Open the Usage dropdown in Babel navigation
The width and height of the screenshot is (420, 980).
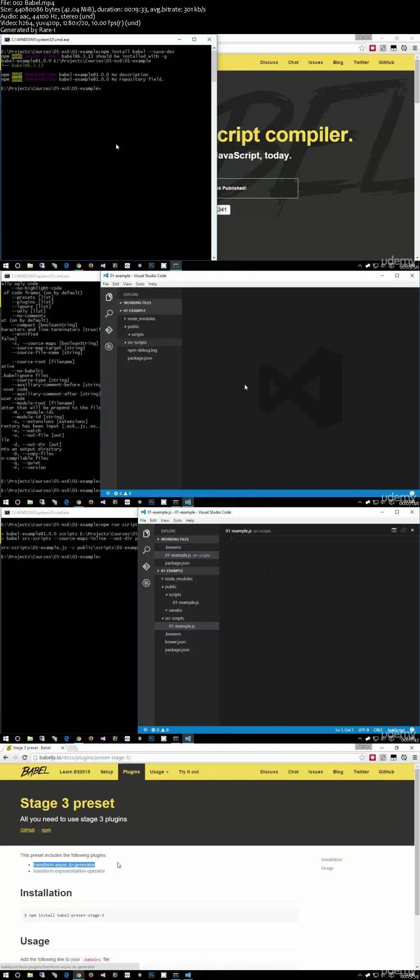tap(159, 772)
